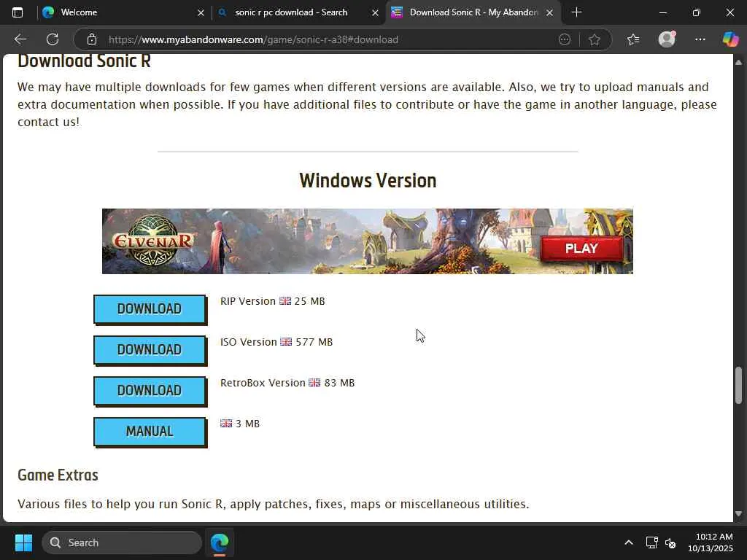Close the sonic r pc download tab
The width and height of the screenshot is (747, 560).
click(376, 13)
